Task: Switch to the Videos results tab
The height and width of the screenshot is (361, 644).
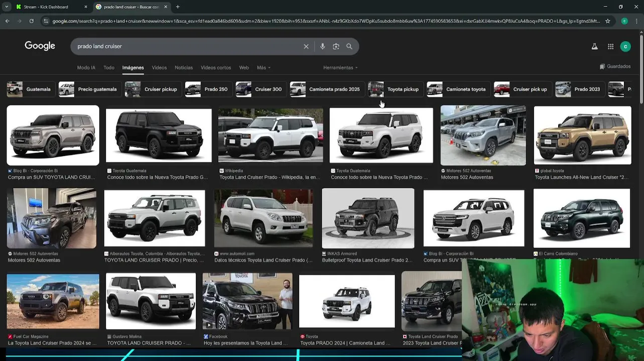Action: click(x=159, y=68)
